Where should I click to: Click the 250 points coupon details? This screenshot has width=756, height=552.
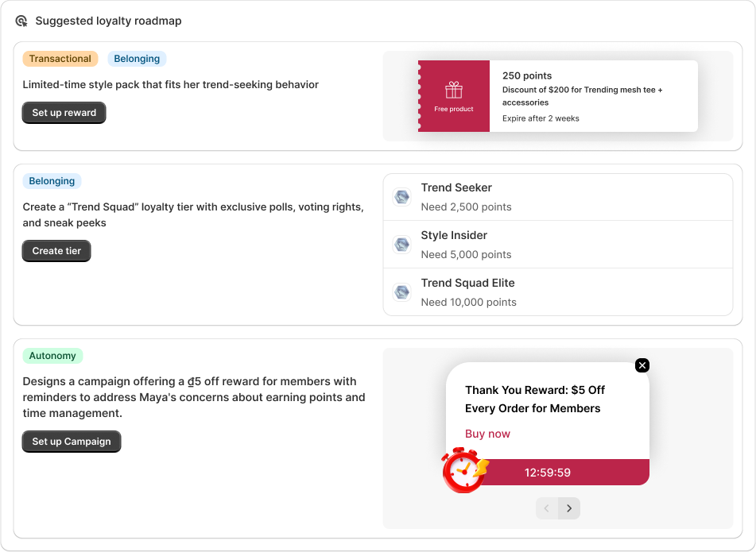(593, 96)
